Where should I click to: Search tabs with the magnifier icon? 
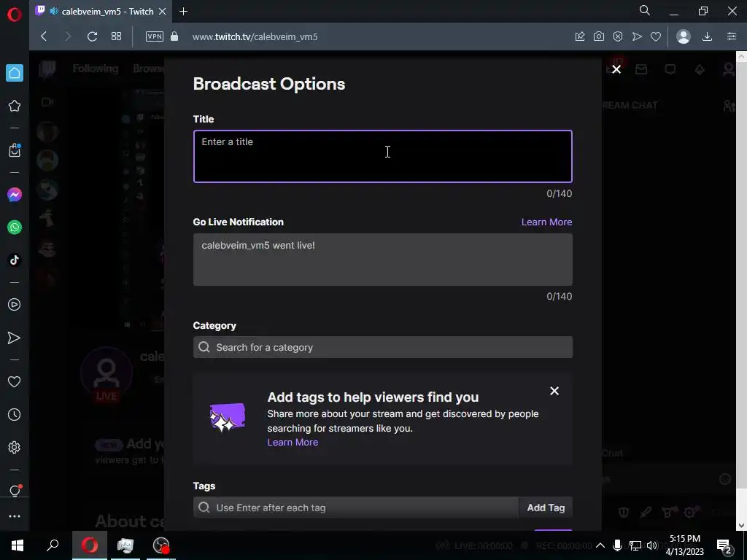tap(645, 11)
